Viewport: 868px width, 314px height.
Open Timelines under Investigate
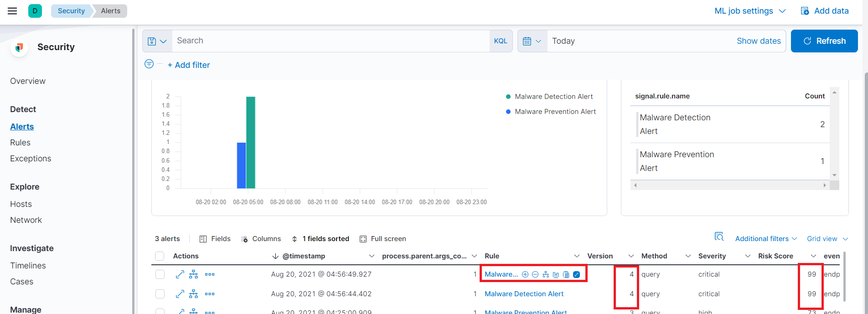[28, 266]
